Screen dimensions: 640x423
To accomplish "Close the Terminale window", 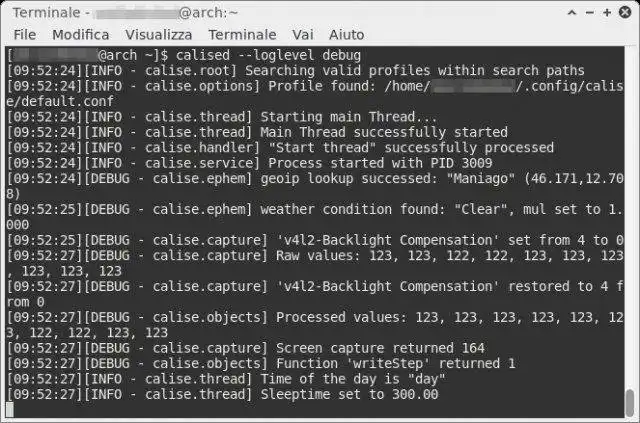I will coord(627,12).
